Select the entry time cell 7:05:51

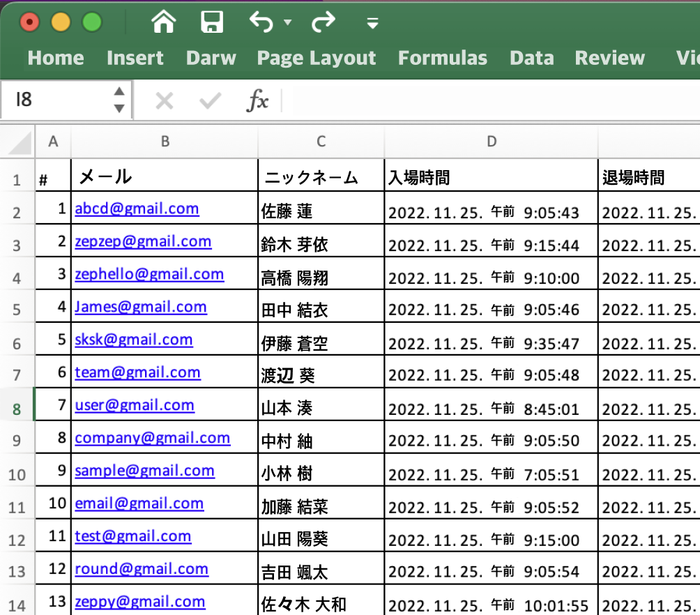click(x=491, y=470)
